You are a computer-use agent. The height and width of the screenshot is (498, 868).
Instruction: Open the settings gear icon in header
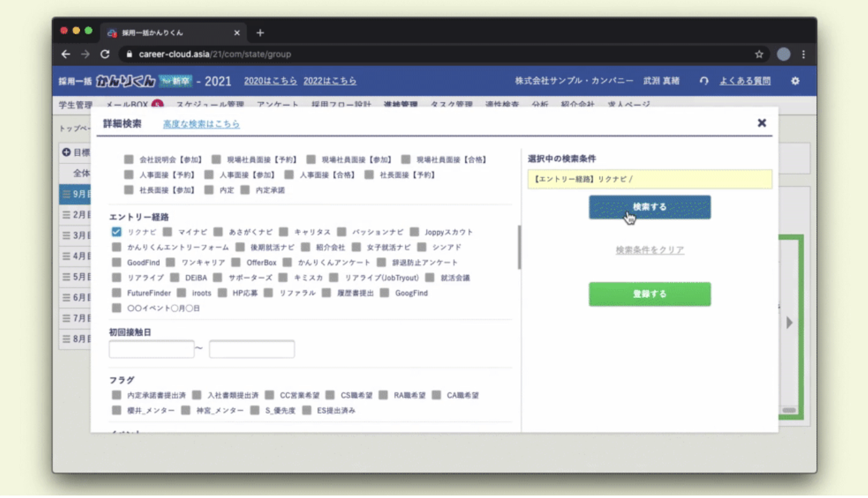point(795,81)
